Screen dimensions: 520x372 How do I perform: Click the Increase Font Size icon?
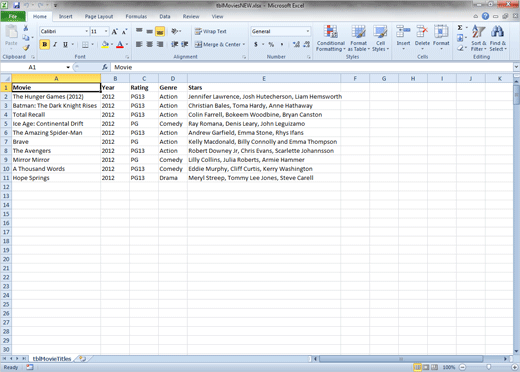click(x=114, y=32)
